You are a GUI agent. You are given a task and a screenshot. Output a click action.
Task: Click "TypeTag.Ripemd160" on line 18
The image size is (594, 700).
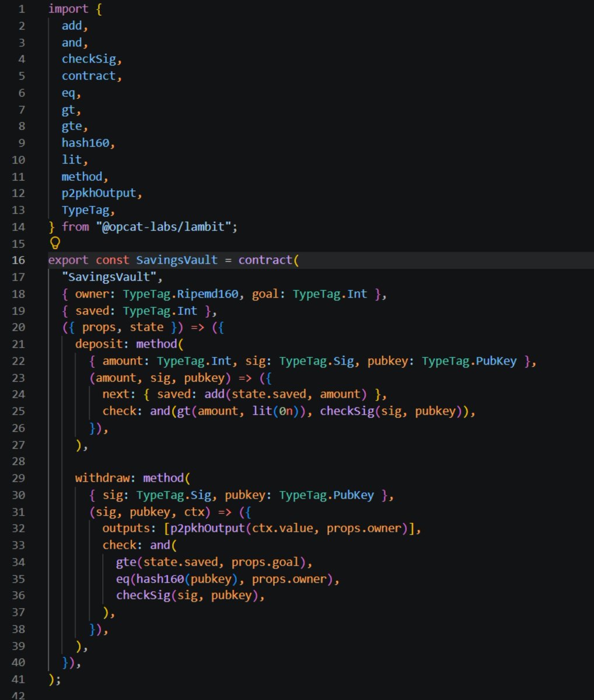click(180, 293)
